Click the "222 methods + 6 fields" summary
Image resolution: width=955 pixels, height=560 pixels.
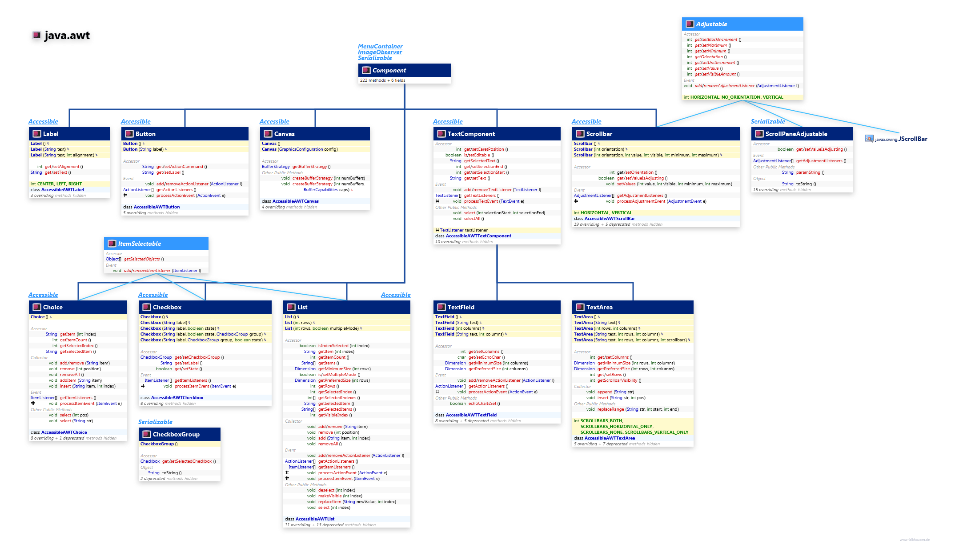(382, 80)
